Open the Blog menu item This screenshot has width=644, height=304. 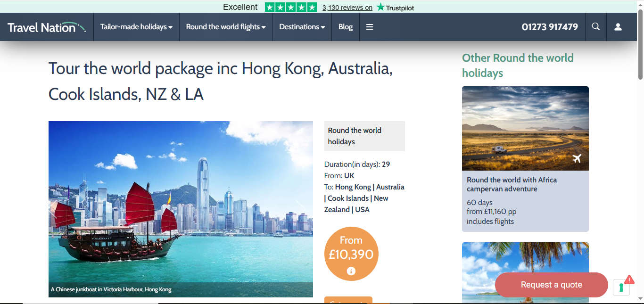click(x=346, y=27)
